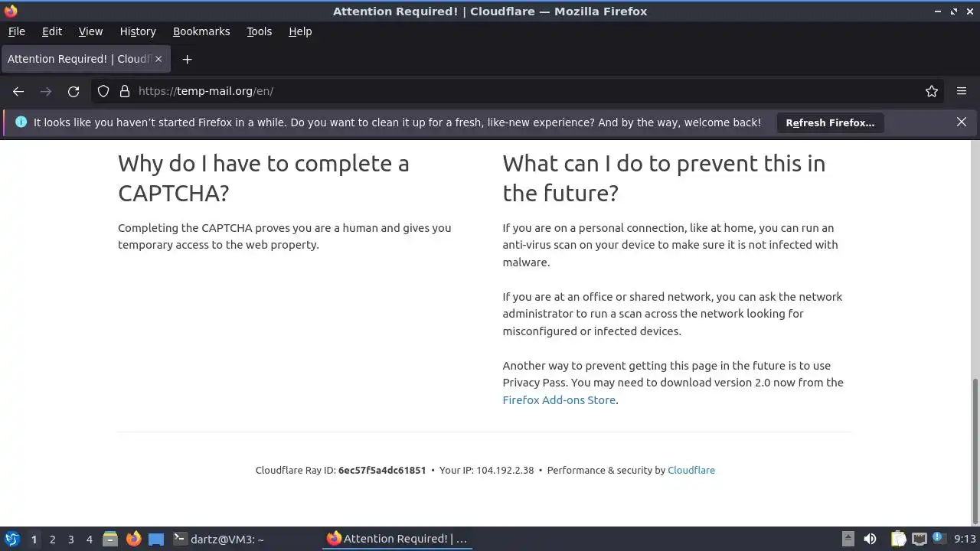Switch to workspace 4
980x551 pixels.
tap(89, 540)
